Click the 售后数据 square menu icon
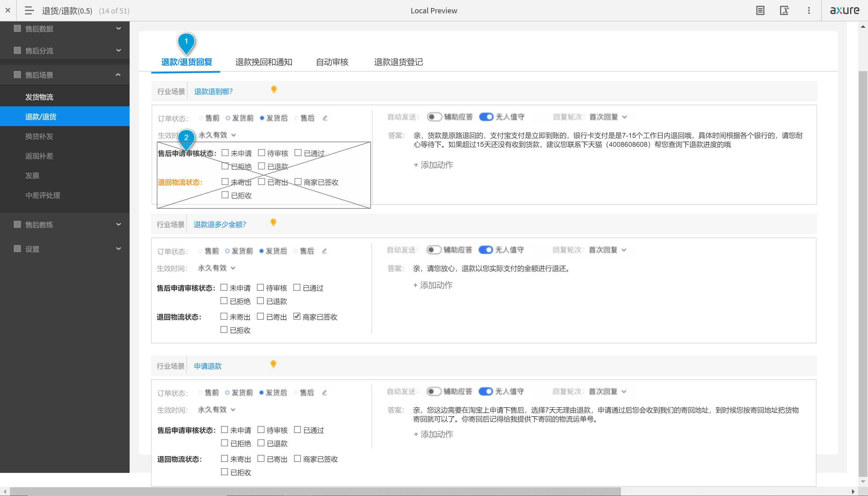The width and height of the screenshot is (868, 496). point(17,28)
